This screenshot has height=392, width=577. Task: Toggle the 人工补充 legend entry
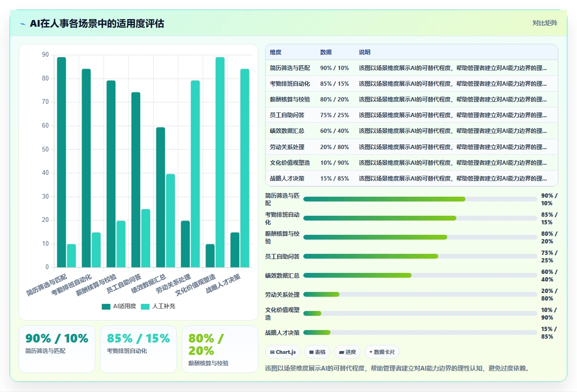click(x=158, y=306)
